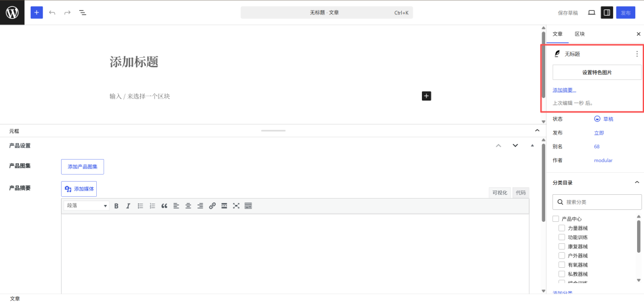Click the status icon beside 草稿

click(x=597, y=119)
